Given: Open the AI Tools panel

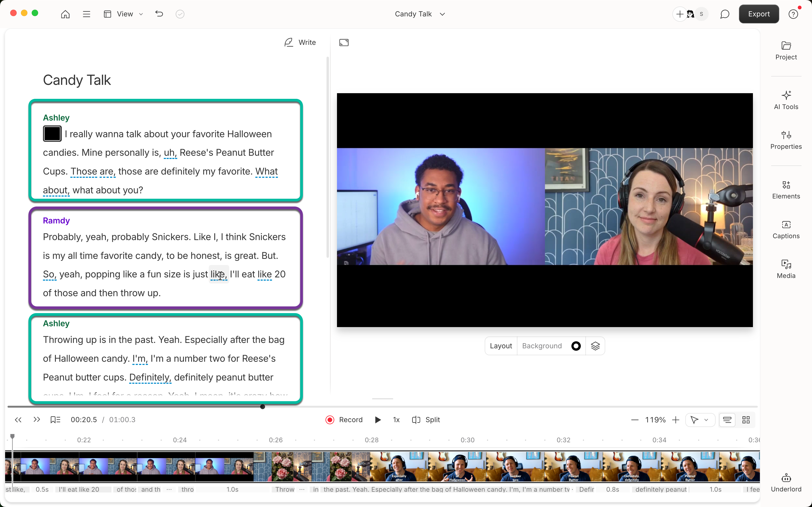Looking at the screenshot, I should 786,100.
